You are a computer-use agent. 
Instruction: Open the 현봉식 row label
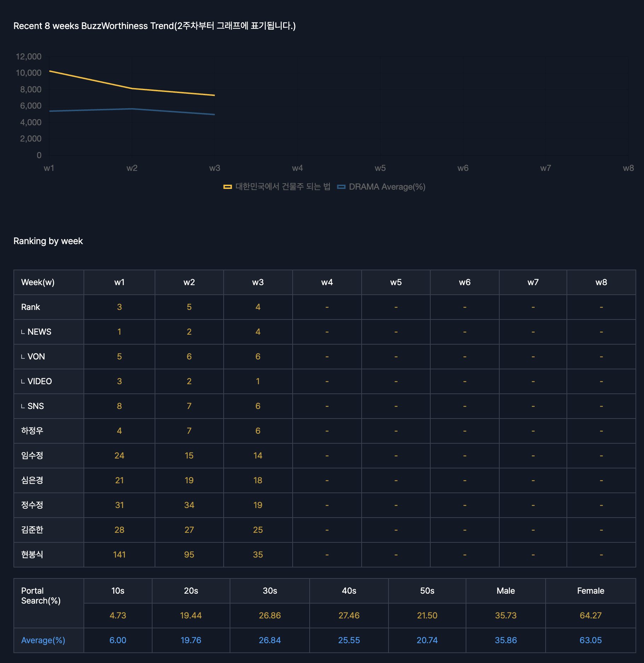tap(32, 555)
